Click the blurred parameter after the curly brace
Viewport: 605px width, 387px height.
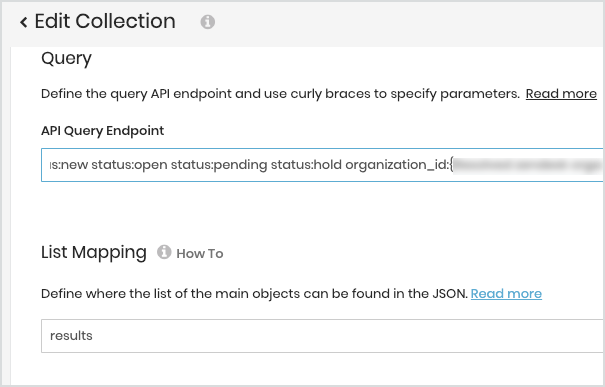pyautogui.click(x=528, y=165)
